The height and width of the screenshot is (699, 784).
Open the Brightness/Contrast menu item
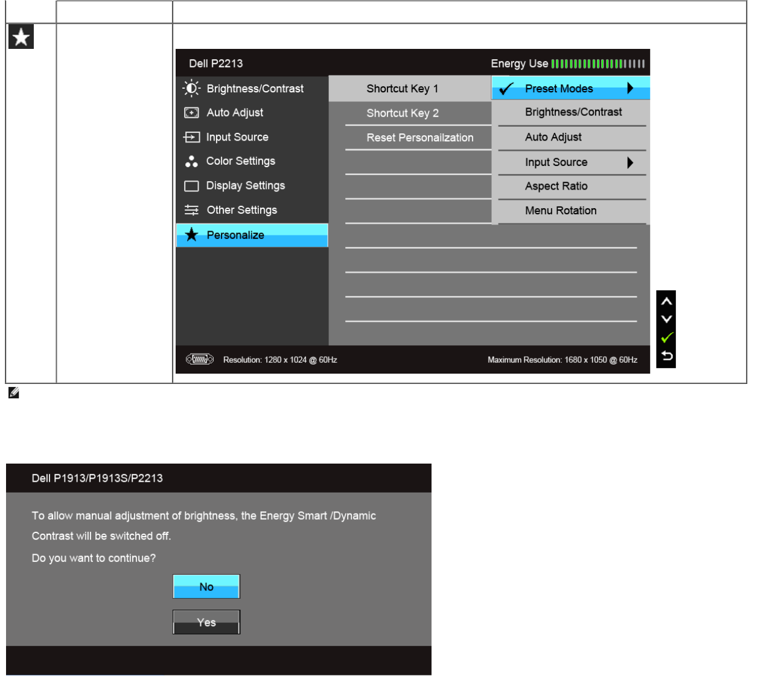click(252, 89)
